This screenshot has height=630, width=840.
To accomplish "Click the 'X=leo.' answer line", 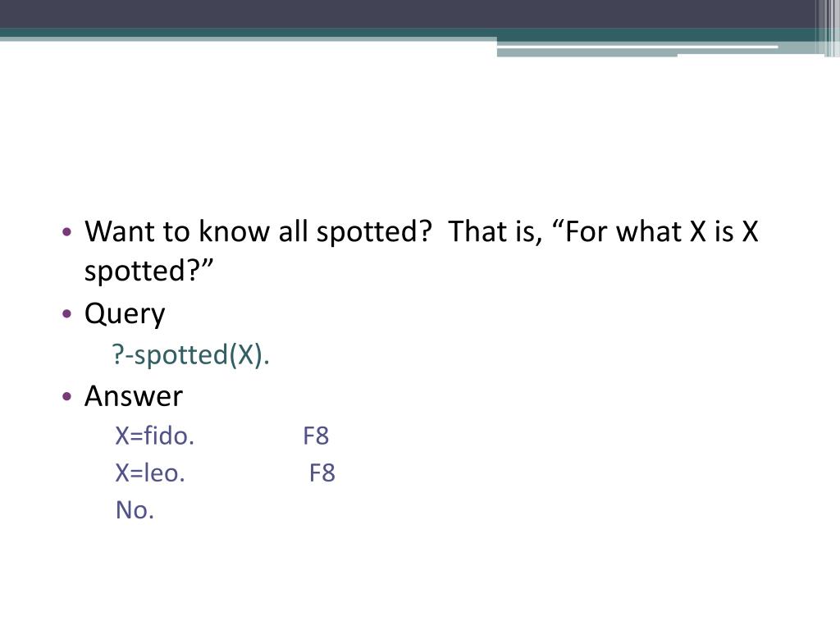I will pyautogui.click(x=150, y=473).
